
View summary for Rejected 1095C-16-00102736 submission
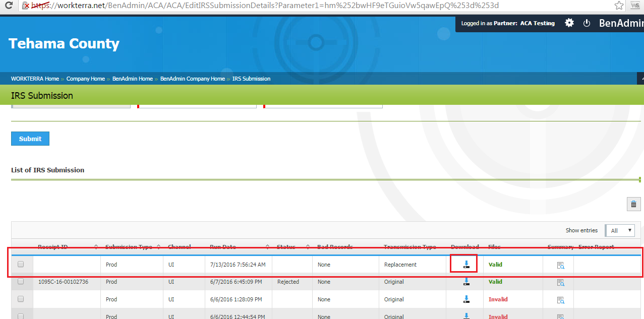click(x=560, y=282)
